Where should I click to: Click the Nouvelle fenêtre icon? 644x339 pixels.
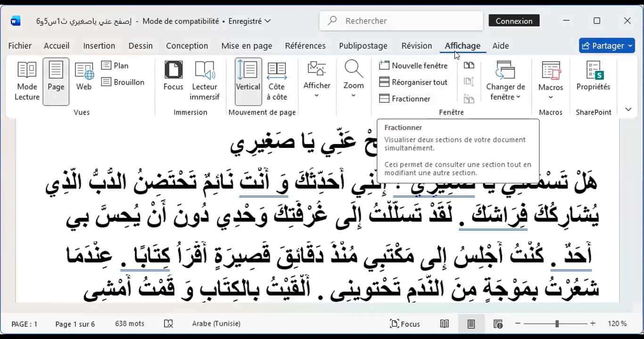click(385, 65)
